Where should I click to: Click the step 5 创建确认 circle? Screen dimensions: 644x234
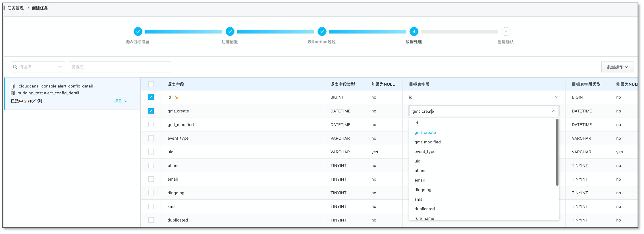(x=506, y=32)
